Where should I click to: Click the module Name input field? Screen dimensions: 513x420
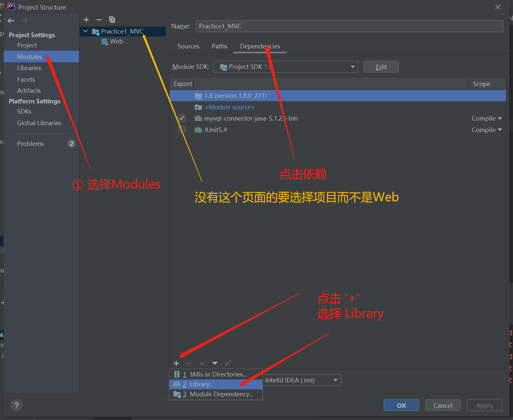point(349,26)
